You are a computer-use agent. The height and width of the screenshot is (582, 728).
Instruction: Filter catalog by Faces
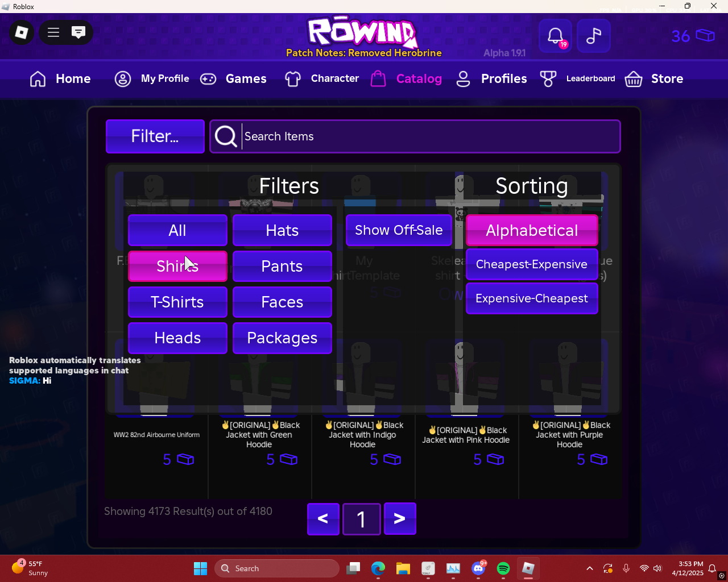282,302
